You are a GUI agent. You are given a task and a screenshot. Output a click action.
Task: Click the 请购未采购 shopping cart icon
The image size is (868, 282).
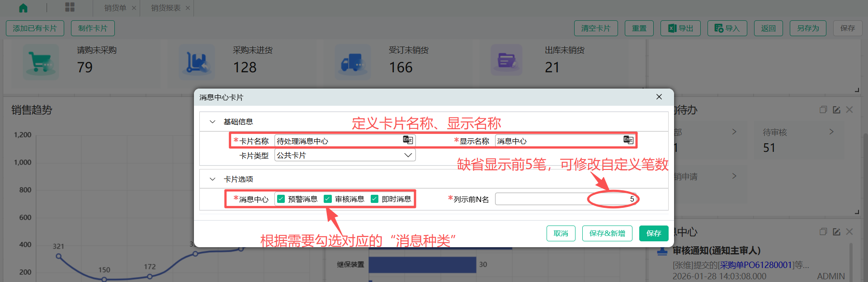[x=41, y=62]
